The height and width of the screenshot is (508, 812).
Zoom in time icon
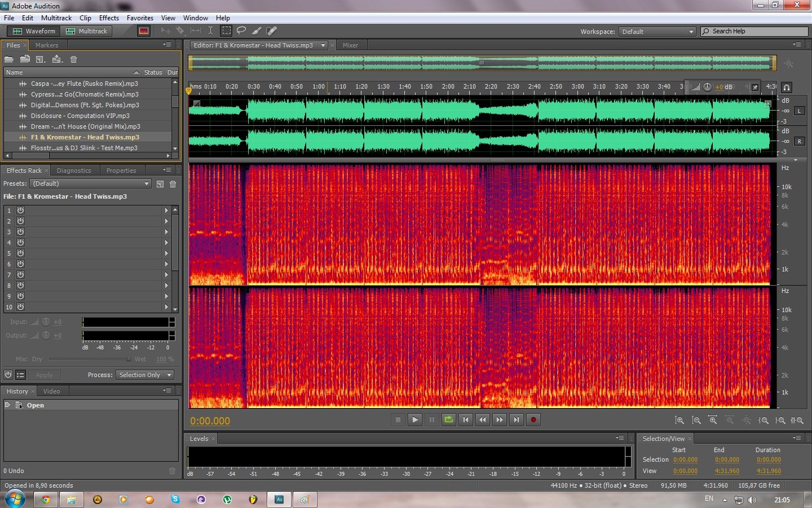(713, 421)
